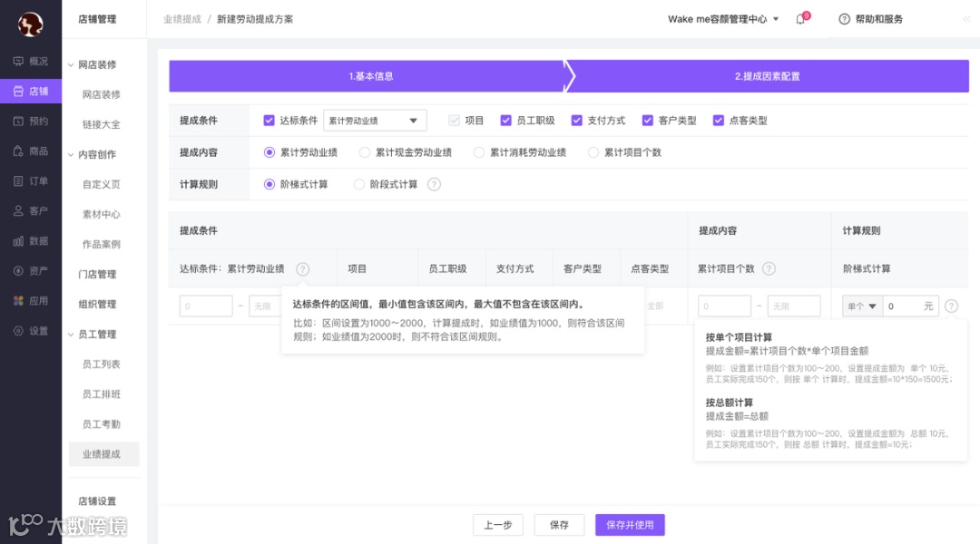Screen dimensions: 980x544
Task: Uncheck the 支付方式 checkbox
Action: point(577,121)
